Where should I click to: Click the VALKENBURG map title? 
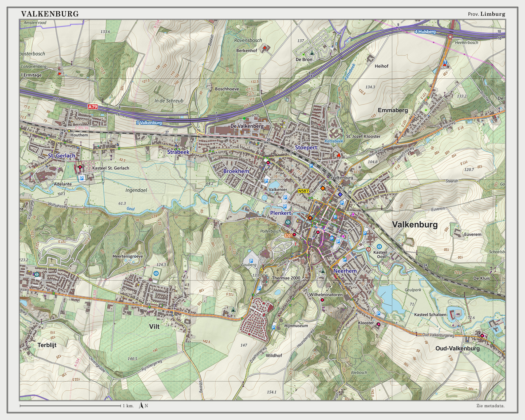pyautogui.click(x=50, y=14)
